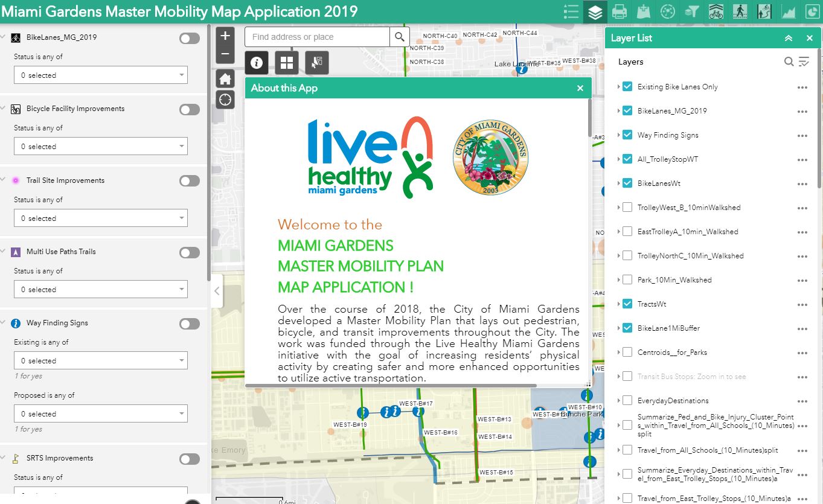
Task: Enable Bicycle Facility Improvements filter switch
Action: [x=190, y=110]
